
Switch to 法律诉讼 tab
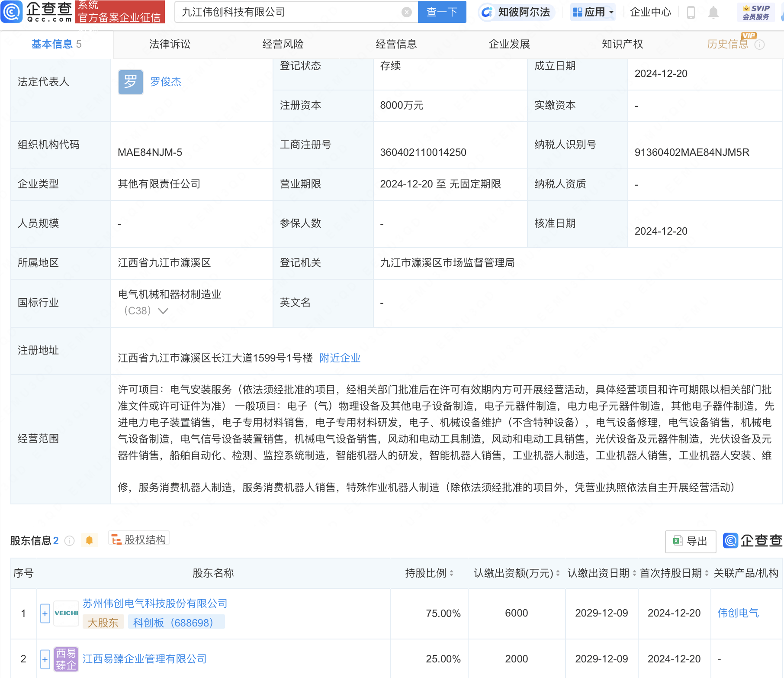(x=170, y=44)
